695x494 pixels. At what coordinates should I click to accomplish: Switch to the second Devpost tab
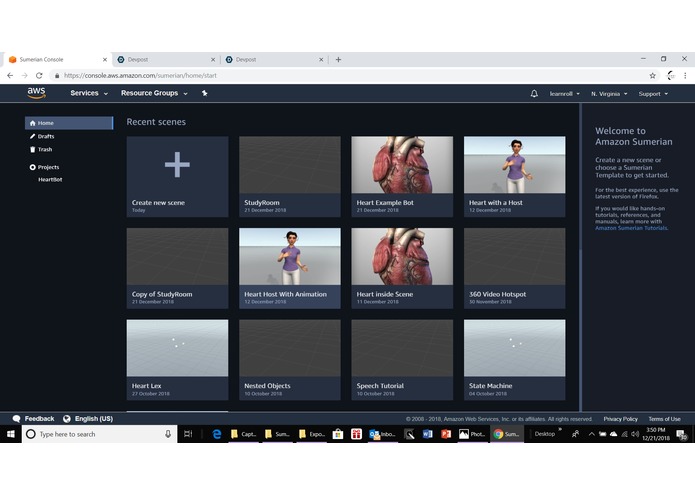pos(273,59)
